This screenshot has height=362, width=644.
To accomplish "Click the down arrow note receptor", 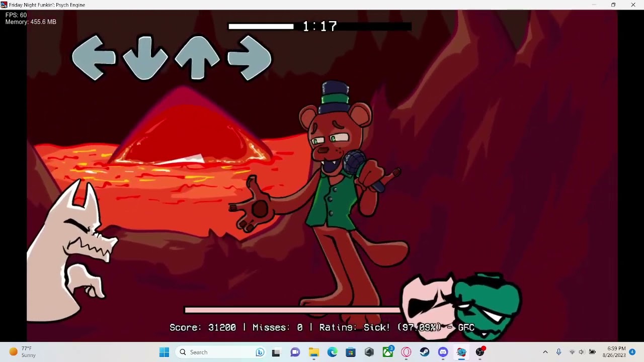I will tap(145, 57).
